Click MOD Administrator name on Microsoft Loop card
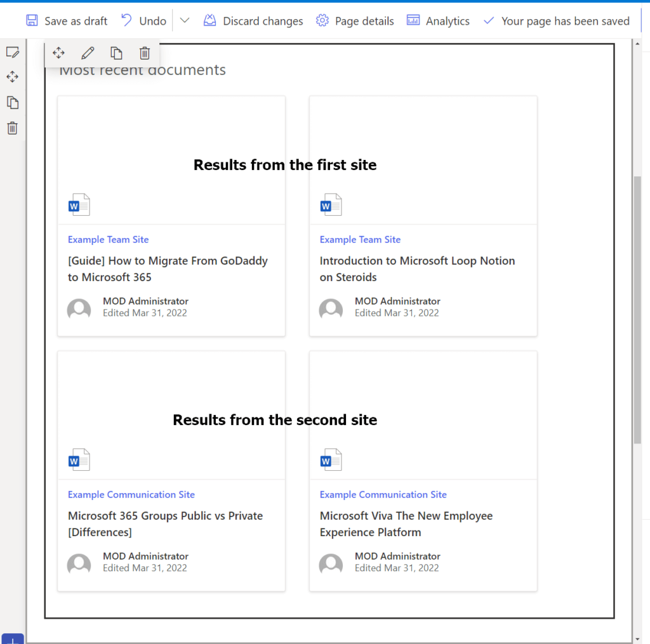The image size is (650, 644). click(x=397, y=301)
